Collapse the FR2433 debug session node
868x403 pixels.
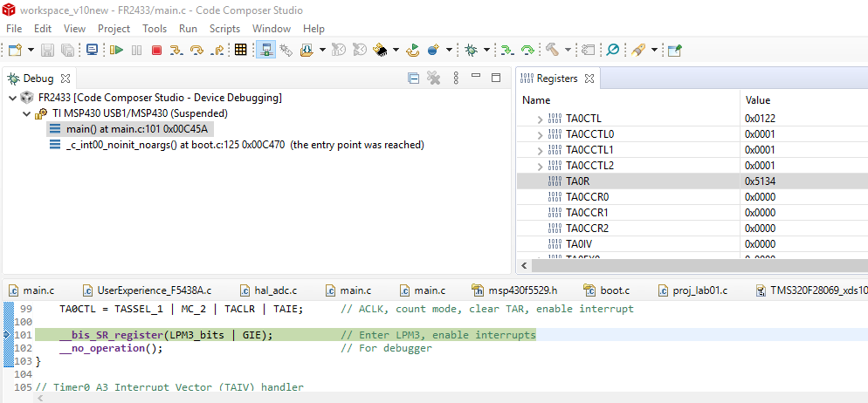(x=13, y=99)
